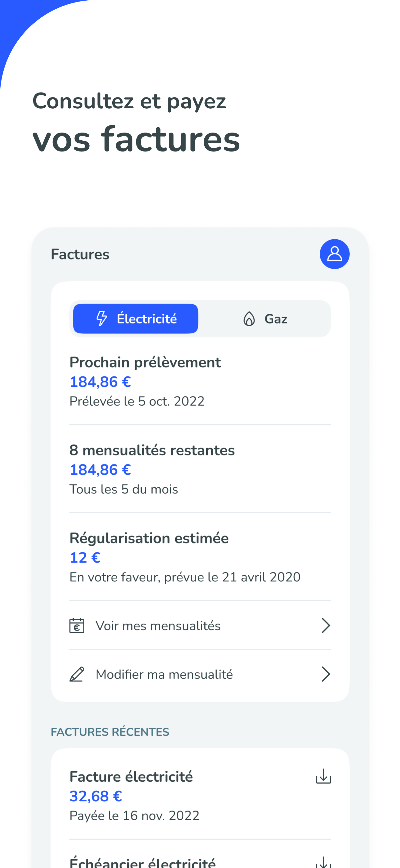Viewport: 400px width, 868px height.
Task: Click the euro calendar icon
Action: click(77, 626)
